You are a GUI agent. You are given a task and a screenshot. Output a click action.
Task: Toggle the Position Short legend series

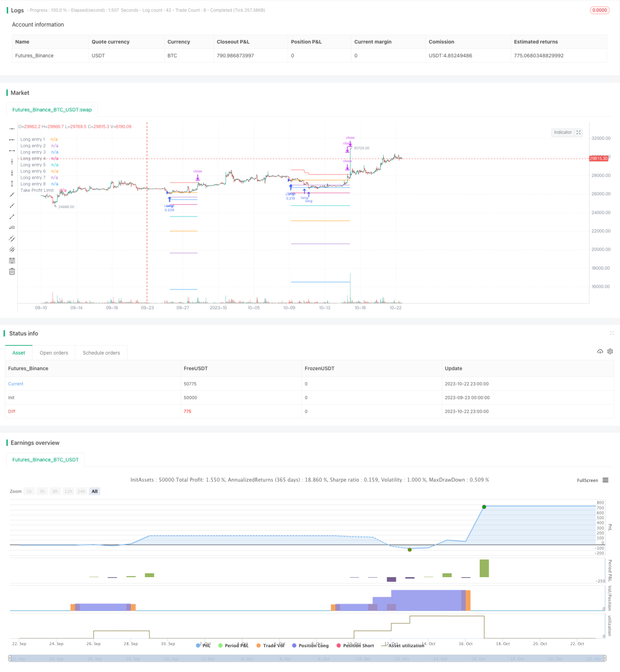coord(355,645)
